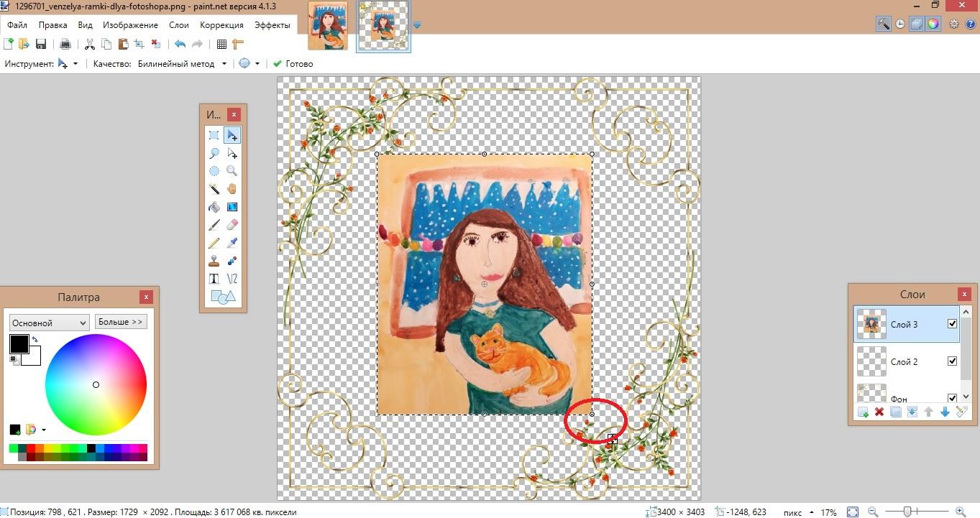
Task: Select the Line/Curve tool
Action: coord(232,279)
